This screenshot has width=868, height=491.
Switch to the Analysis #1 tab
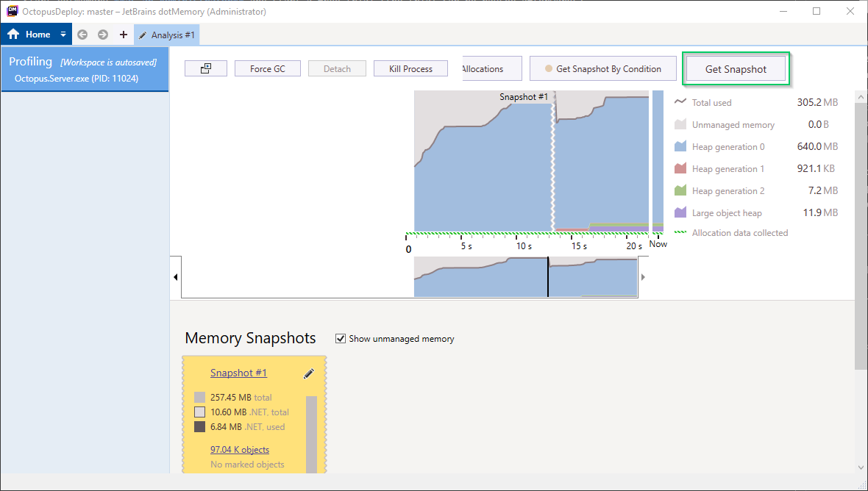pos(172,34)
